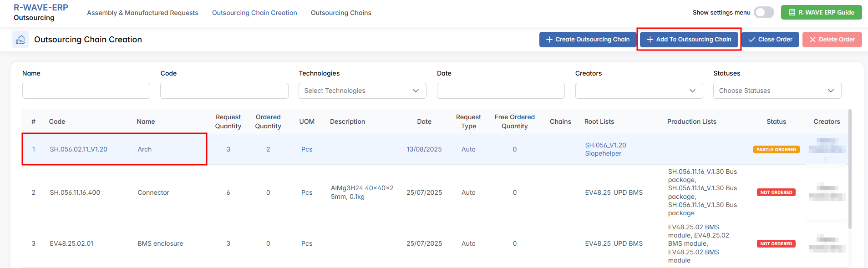Click the Close Order button
Image resolution: width=868 pixels, height=268 pixels.
[770, 40]
